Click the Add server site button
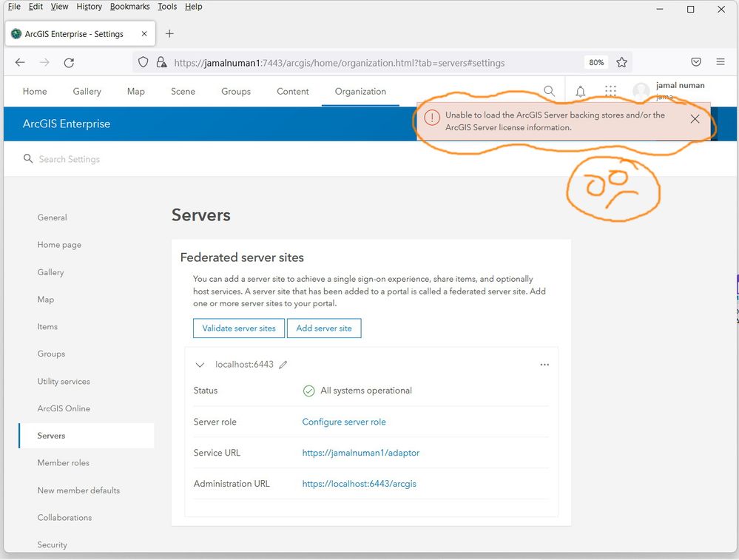 pyautogui.click(x=324, y=328)
